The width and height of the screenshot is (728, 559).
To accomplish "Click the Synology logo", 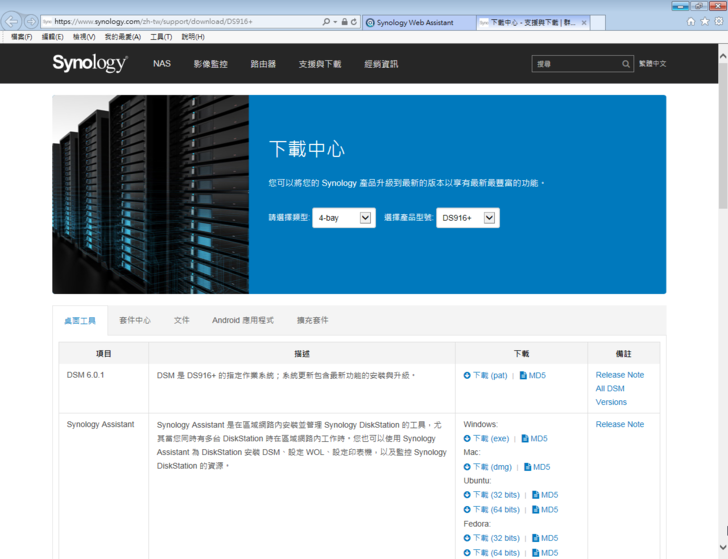I will pos(90,64).
